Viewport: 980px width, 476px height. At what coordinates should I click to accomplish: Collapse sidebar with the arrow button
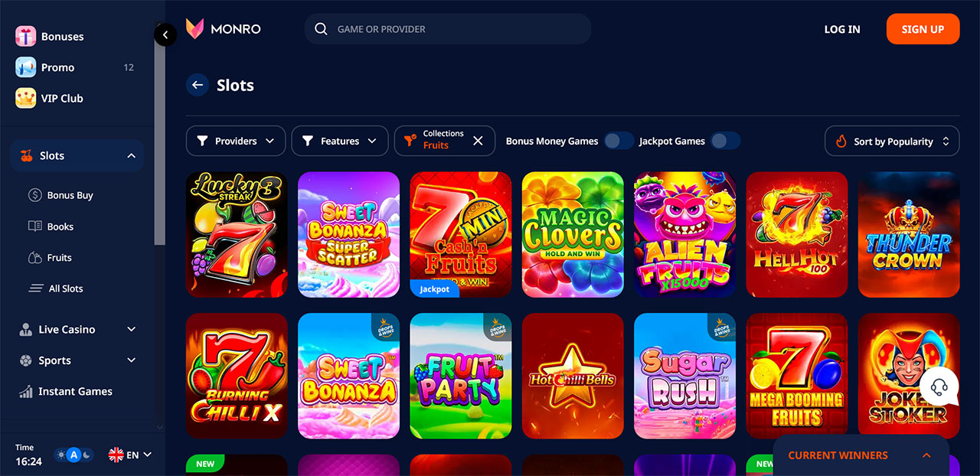point(165,34)
